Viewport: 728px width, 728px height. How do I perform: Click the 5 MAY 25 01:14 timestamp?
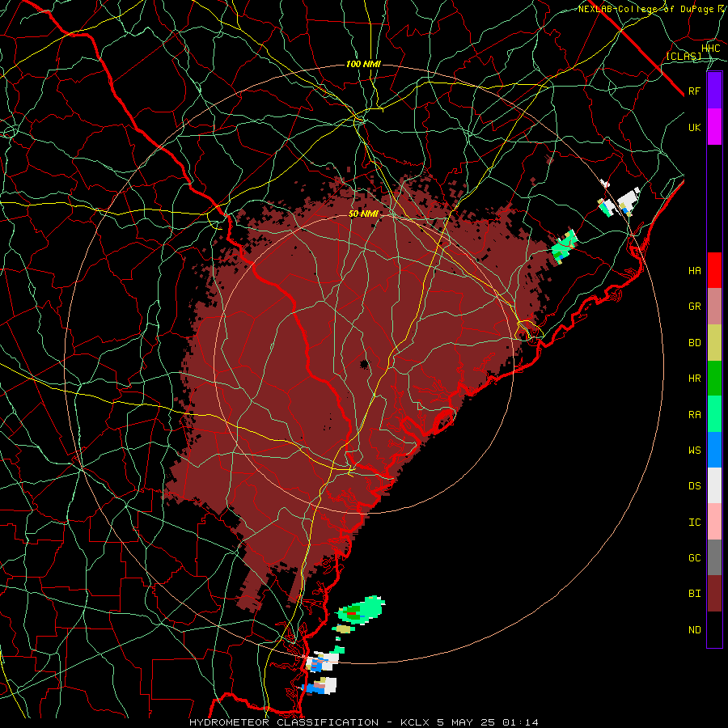(x=487, y=722)
